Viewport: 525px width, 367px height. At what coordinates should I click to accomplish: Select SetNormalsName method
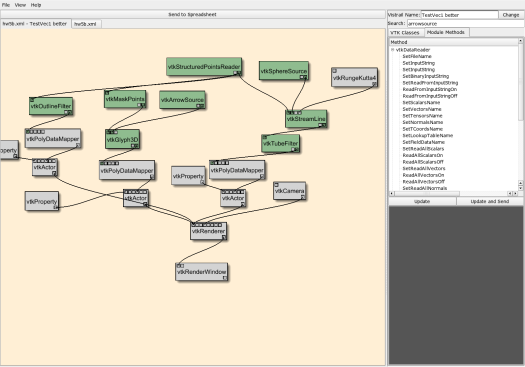coord(423,122)
